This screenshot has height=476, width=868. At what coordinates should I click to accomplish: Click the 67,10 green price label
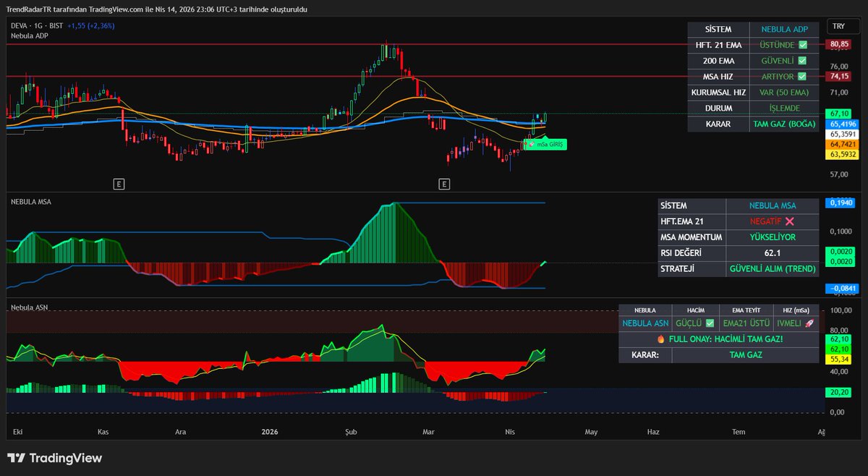839,114
